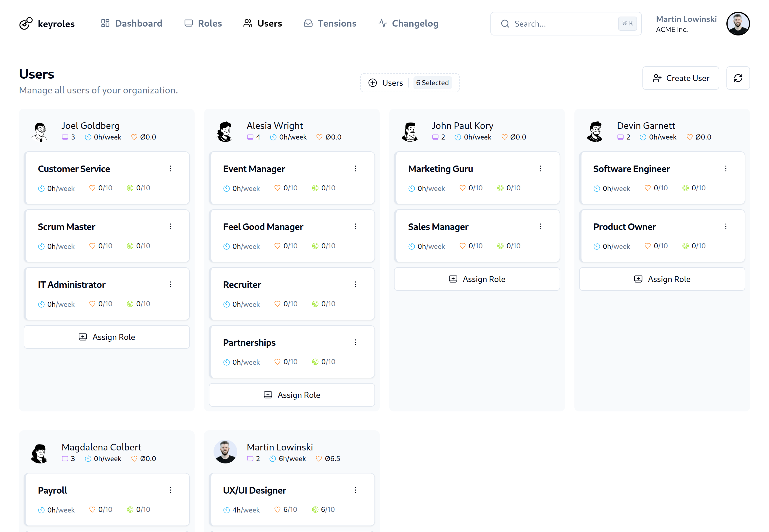Click the keyroles logo icon
769x532 pixels.
(x=26, y=23)
